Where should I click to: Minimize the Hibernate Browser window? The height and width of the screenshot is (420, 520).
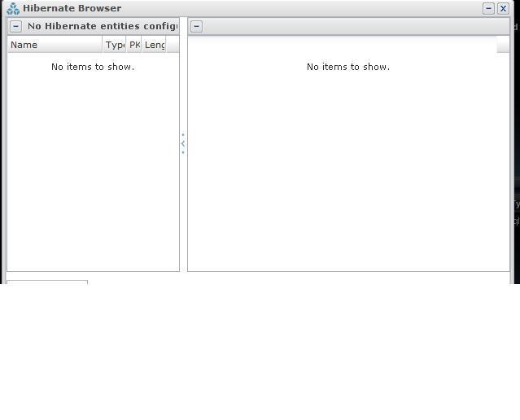[488, 8]
